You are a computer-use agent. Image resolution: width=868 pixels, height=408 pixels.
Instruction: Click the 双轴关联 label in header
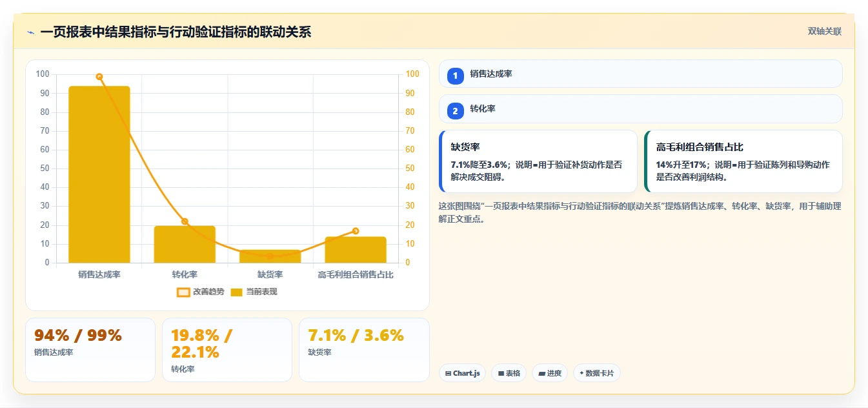(824, 32)
